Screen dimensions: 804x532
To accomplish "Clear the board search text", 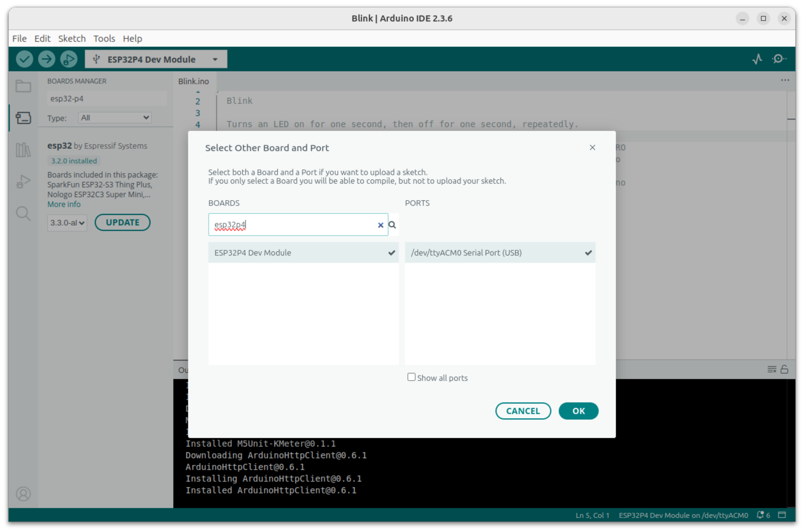I will (380, 225).
